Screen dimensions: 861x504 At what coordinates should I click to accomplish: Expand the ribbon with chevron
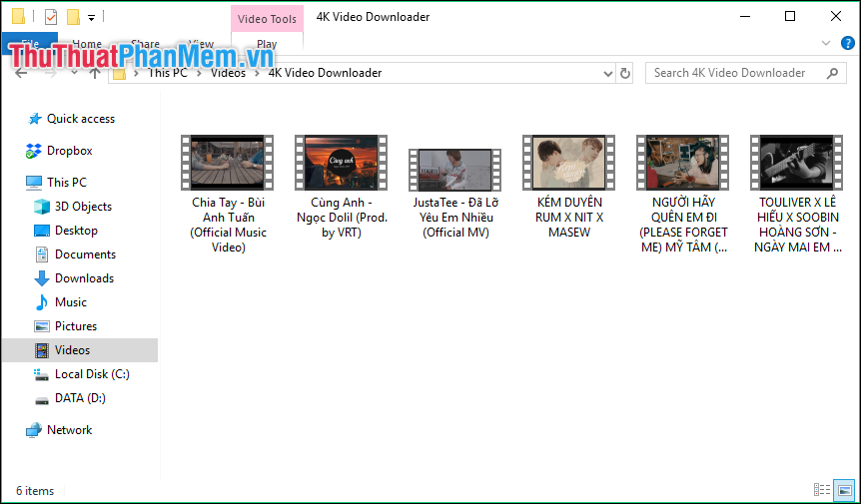(x=825, y=43)
